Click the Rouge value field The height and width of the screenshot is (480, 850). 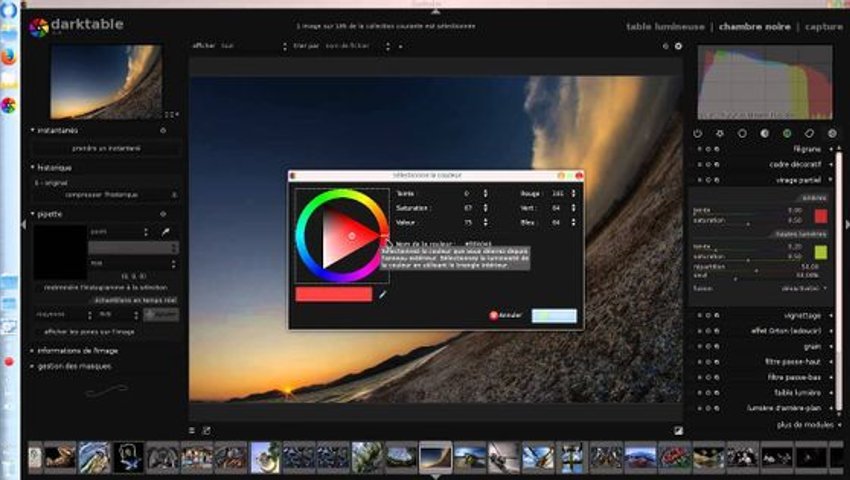(557, 194)
